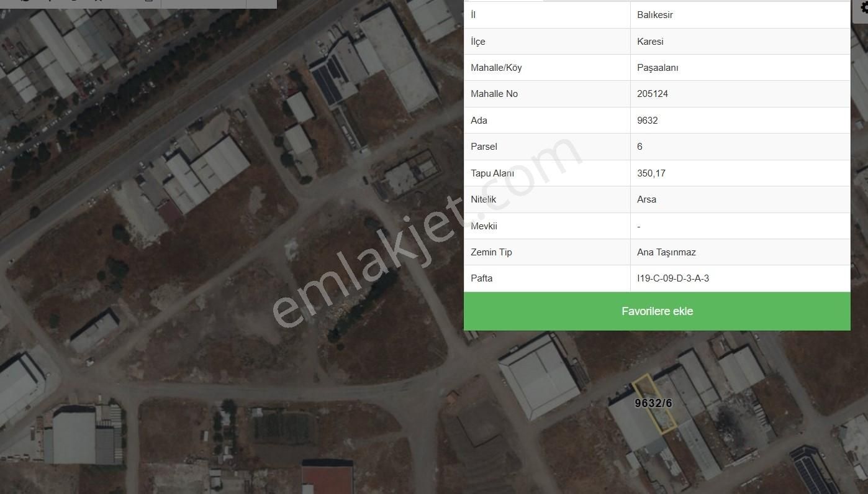Click the Nitelik row showing Arsa
Image resolution: width=868 pixels, height=494 pixels.
tap(647, 199)
